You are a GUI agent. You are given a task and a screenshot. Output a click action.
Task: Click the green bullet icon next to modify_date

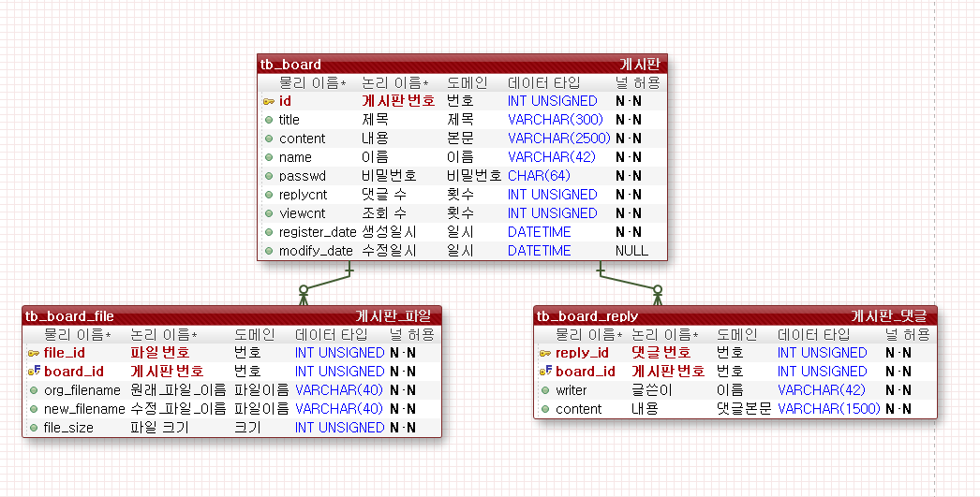click(x=269, y=251)
